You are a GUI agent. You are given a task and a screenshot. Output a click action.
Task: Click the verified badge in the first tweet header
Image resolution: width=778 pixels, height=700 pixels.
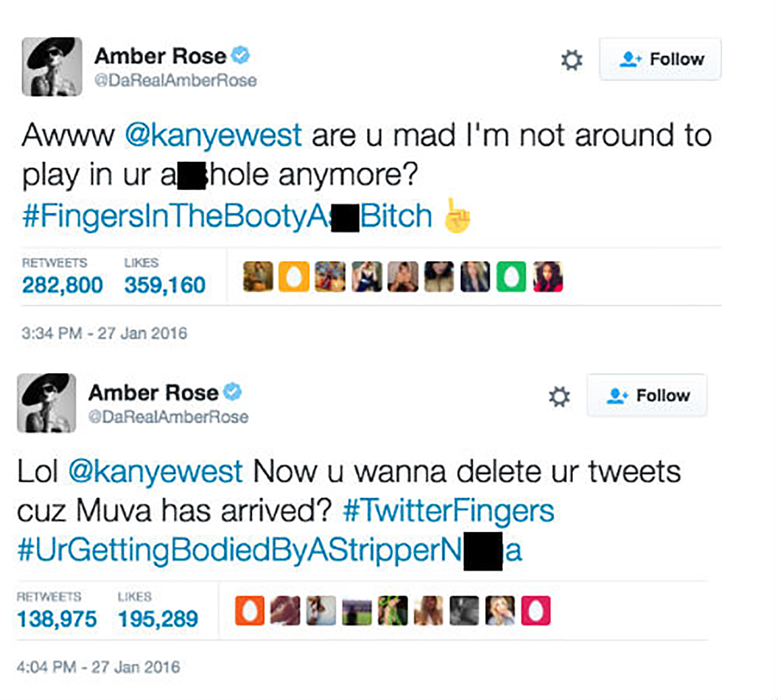tap(240, 55)
